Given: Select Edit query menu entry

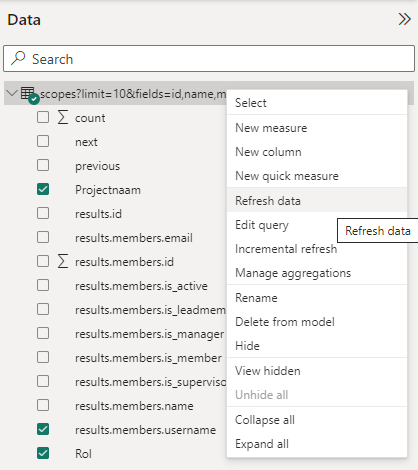Looking at the screenshot, I should click(262, 225).
